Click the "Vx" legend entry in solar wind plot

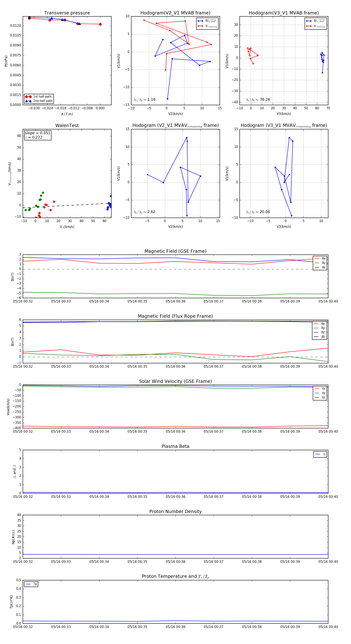point(320,389)
